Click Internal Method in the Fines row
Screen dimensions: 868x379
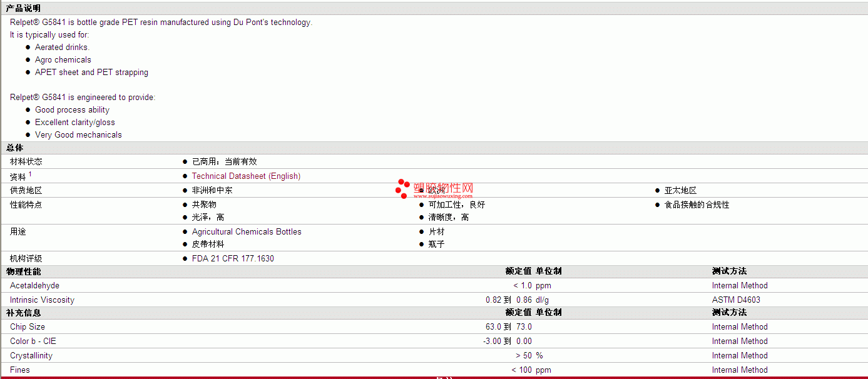click(x=740, y=370)
